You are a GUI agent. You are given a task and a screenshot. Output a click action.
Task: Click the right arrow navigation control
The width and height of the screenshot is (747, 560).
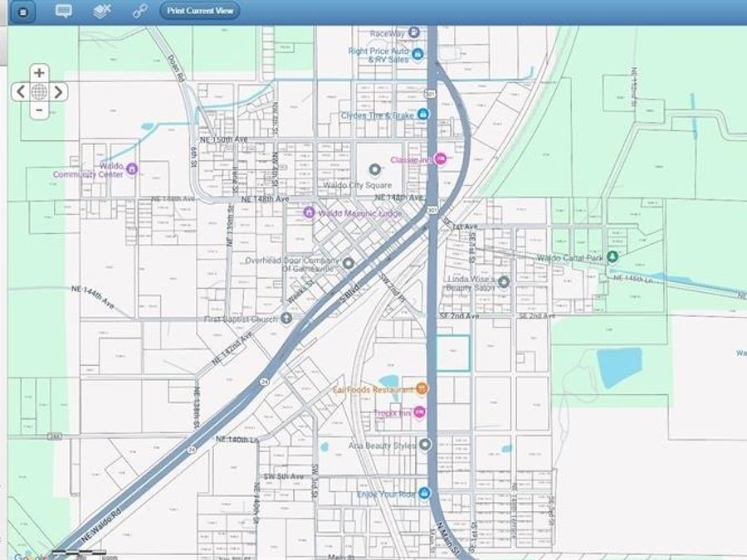tap(58, 92)
